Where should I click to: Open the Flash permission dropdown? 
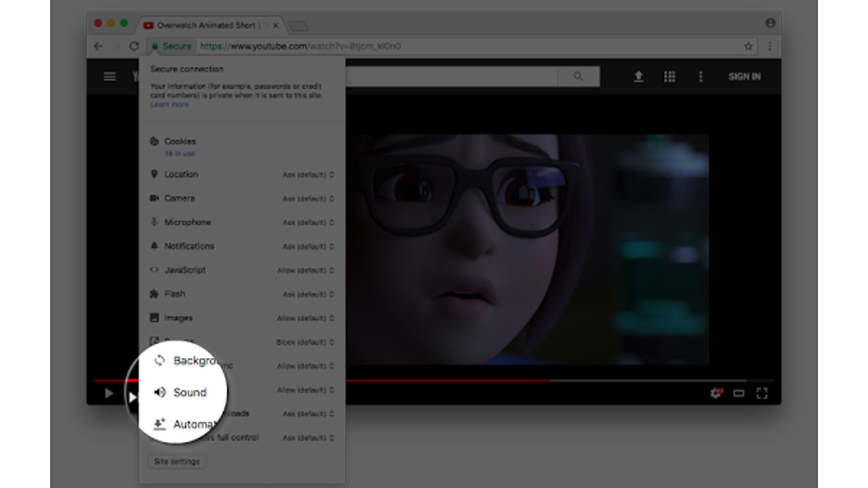click(309, 294)
